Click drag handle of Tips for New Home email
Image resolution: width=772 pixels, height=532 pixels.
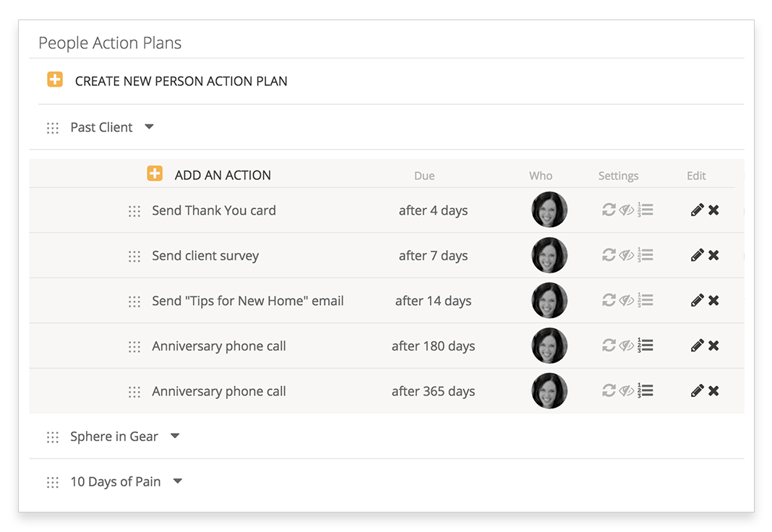[x=134, y=301]
